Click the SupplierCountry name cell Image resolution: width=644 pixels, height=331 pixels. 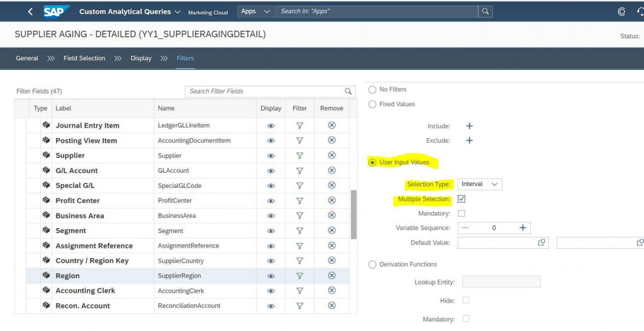pyautogui.click(x=180, y=261)
